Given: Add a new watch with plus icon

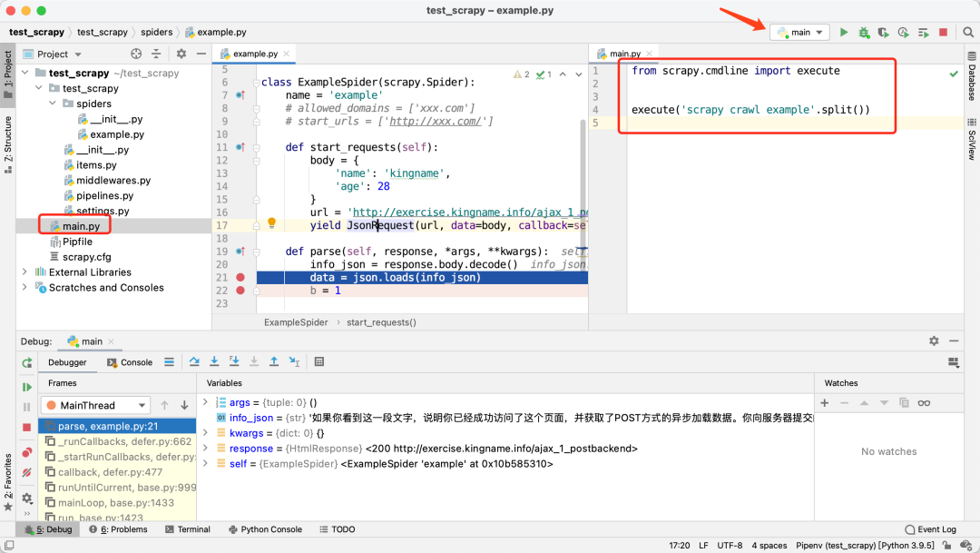Looking at the screenshot, I should click(824, 403).
